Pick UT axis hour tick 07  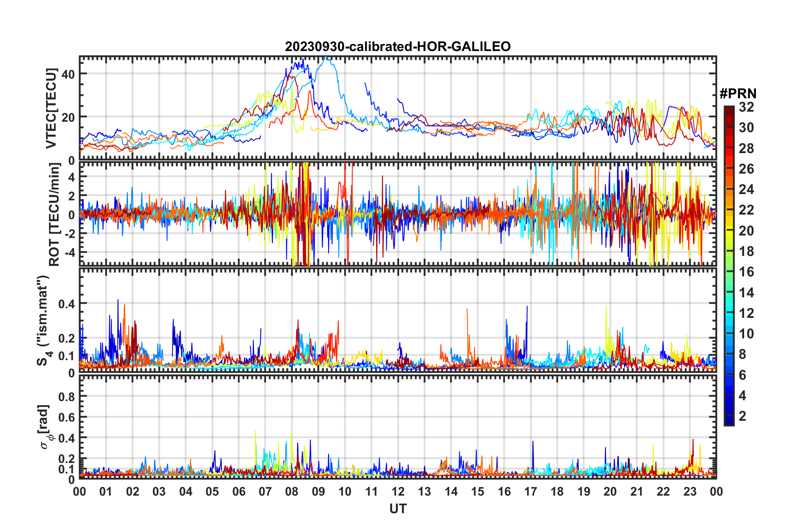click(265, 491)
